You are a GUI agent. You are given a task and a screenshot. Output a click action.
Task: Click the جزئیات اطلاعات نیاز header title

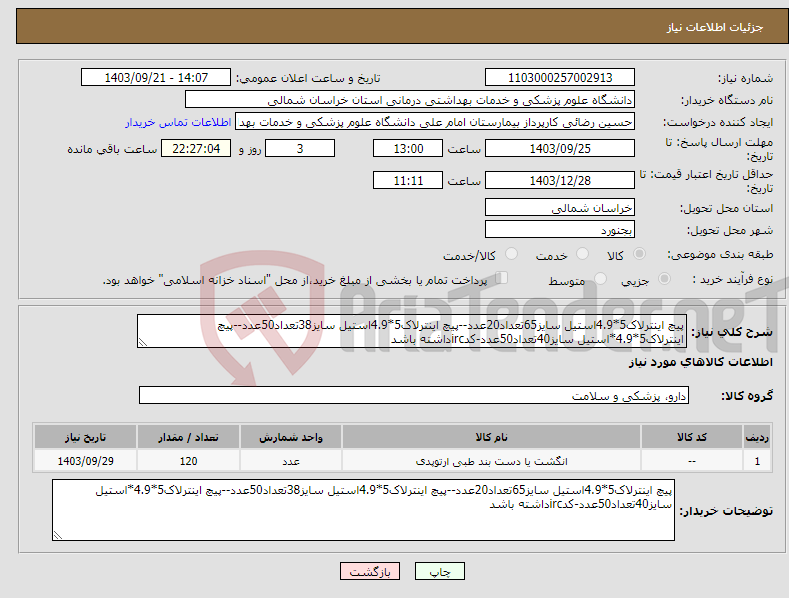(x=715, y=27)
